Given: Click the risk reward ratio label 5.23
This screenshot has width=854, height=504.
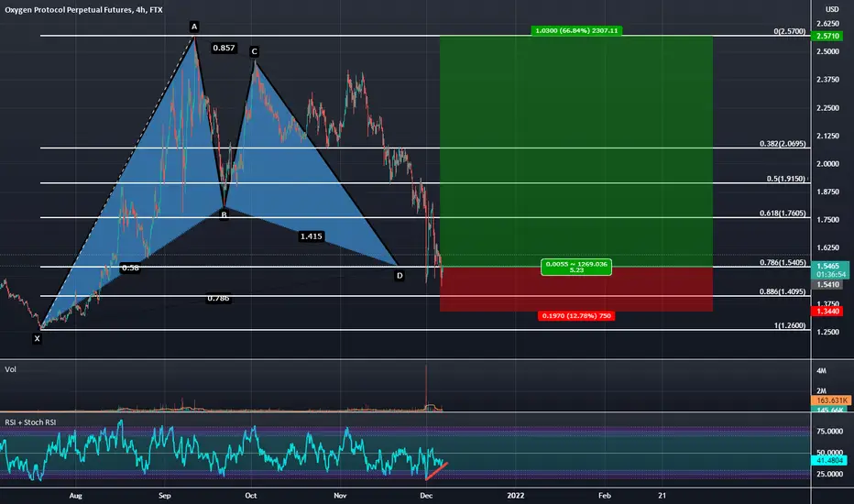Looking at the screenshot, I should [576, 269].
